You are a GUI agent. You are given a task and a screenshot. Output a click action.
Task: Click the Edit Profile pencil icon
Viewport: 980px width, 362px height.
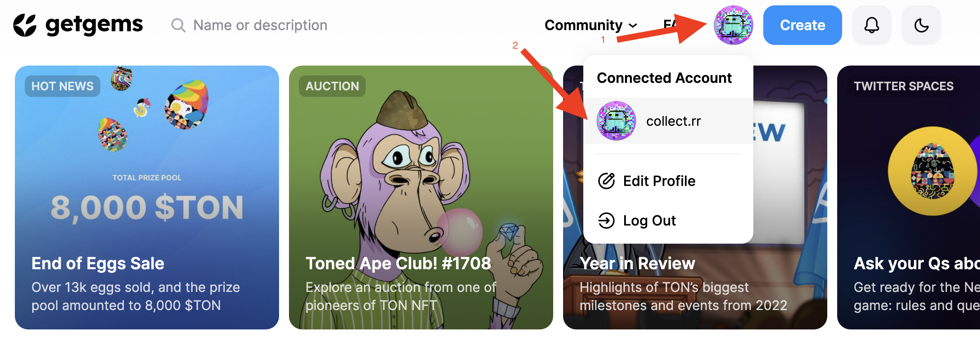606,181
